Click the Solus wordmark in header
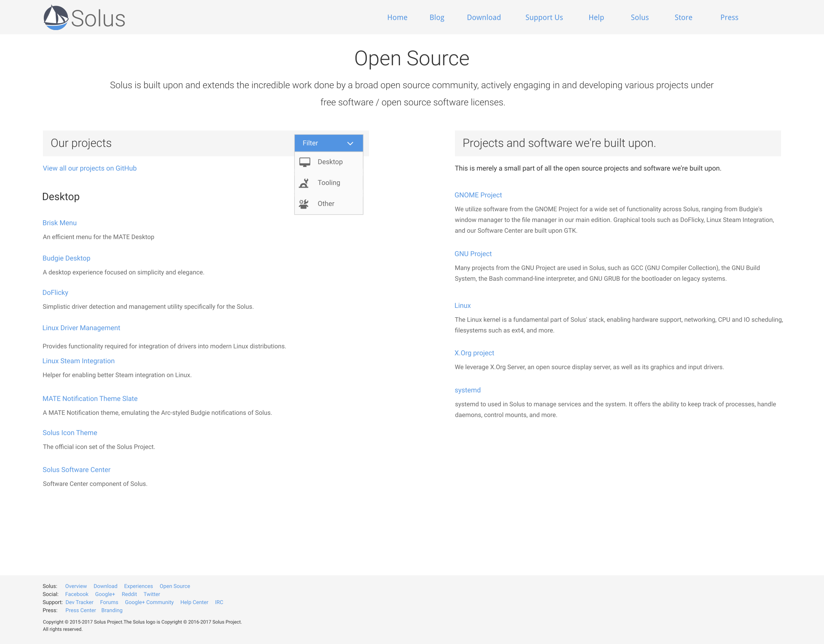Screen dimensions: 824x644 (98, 19)
